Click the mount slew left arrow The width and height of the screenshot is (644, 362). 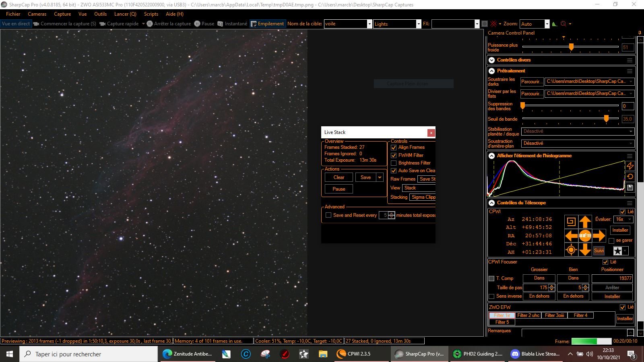571,236
